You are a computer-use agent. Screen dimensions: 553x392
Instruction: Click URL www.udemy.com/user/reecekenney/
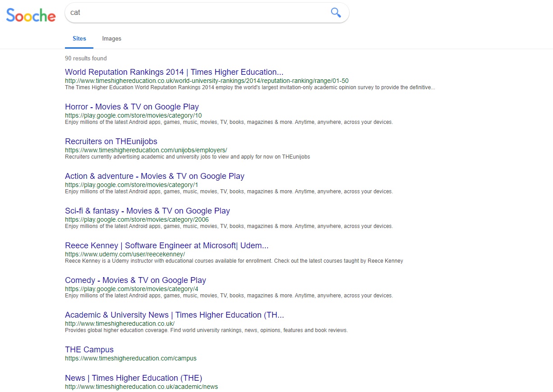coord(125,254)
